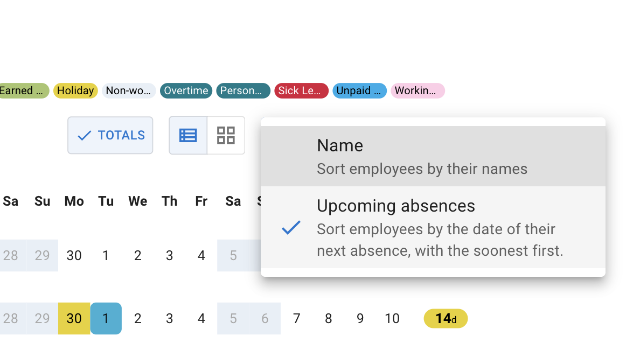Click the blue checkmark beside Upcoming absences
The width and height of the screenshot is (626, 364).
pyautogui.click(x=291, y=228)
